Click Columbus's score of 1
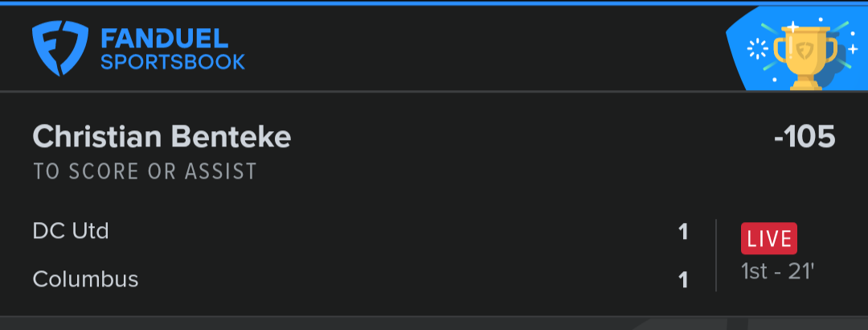The image size is (868, 330). pyautogui.click(x=683, y=280)
